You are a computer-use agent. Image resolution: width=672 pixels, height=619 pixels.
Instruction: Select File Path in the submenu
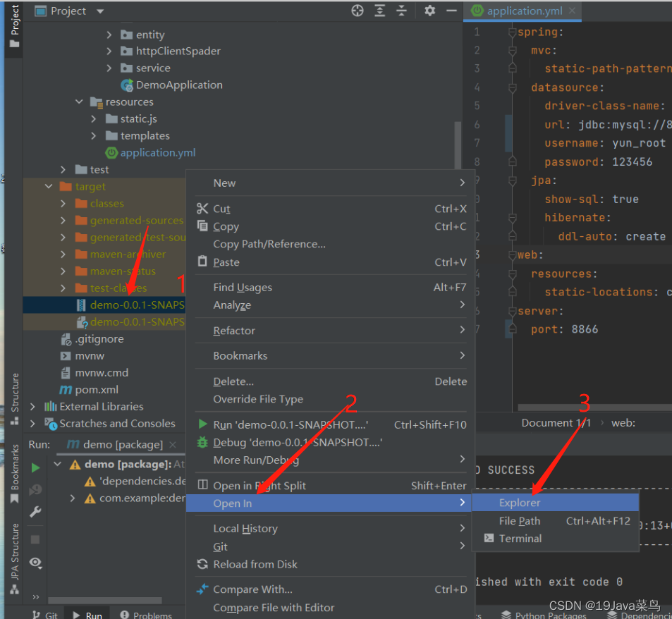click(555, 521)
